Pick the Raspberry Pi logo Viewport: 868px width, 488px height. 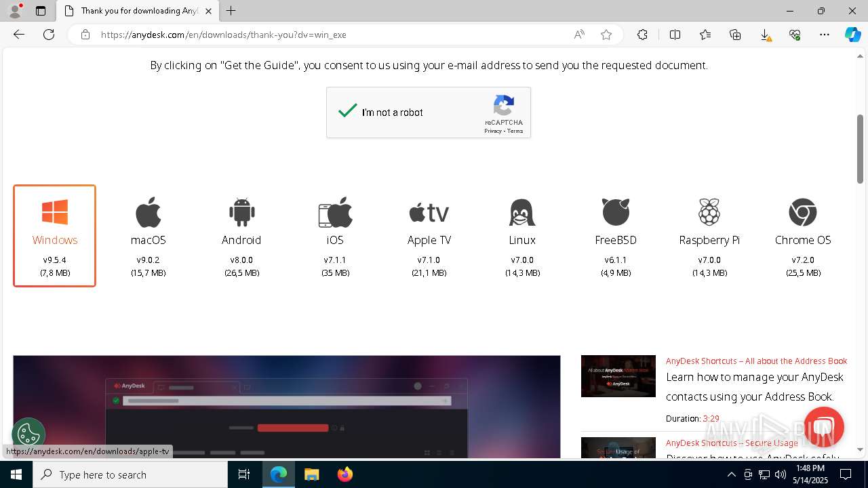pyautogui.click(x=709, y=212)
